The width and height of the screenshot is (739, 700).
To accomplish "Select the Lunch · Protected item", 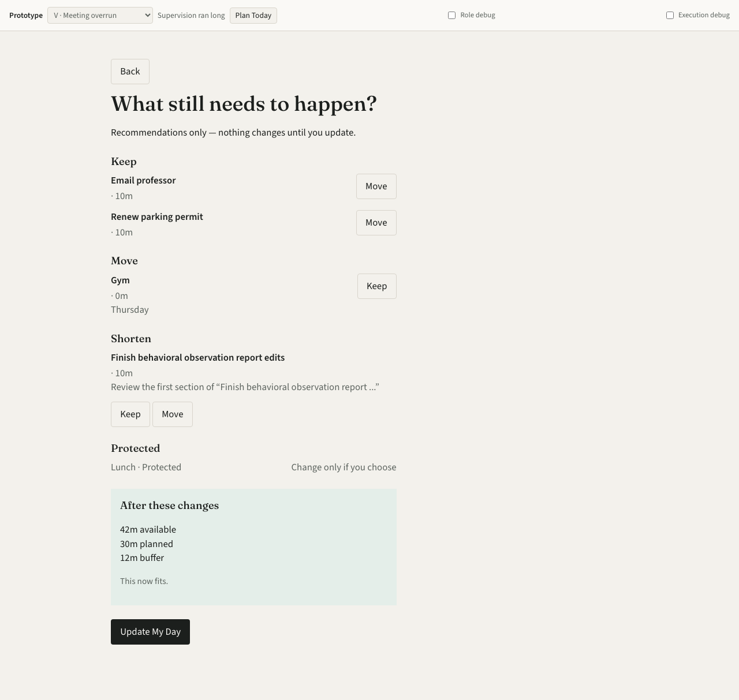I will coord(146,467).
